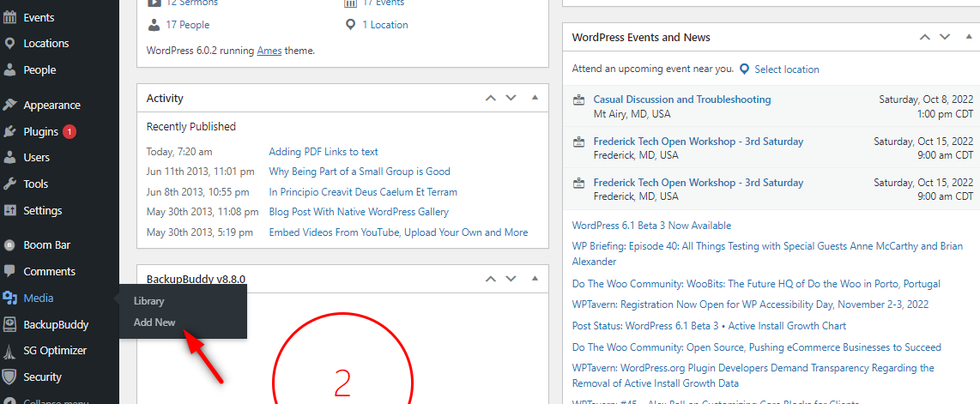Screen dimensions: 980x404
Task: Click the Appearance paintbrush icon
Action: click(x=9, y=105)
